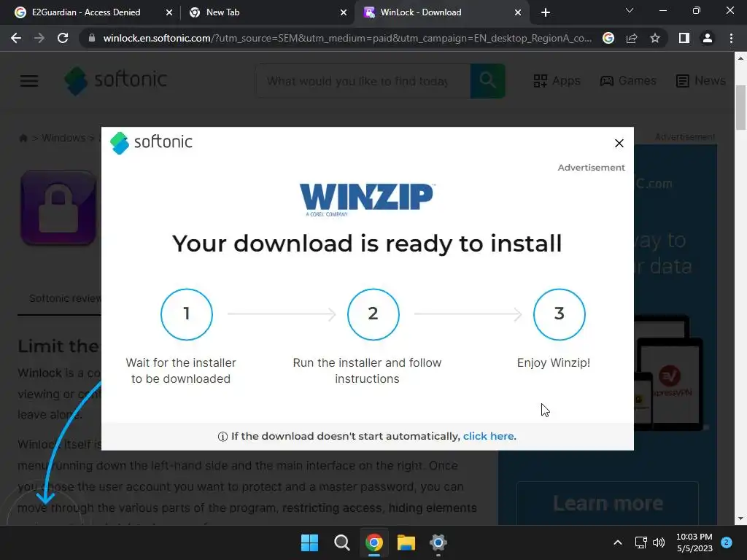747x560 pixels.
Task: Click the home breadcrumb icon
Action: coord(23,138)
